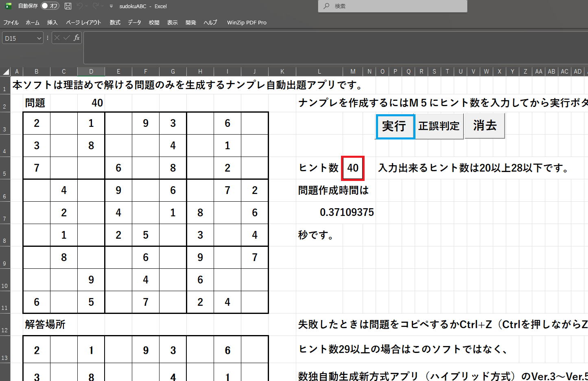Open the 数式 ribbon tab
588x381 pixels.
pos(115,22)
